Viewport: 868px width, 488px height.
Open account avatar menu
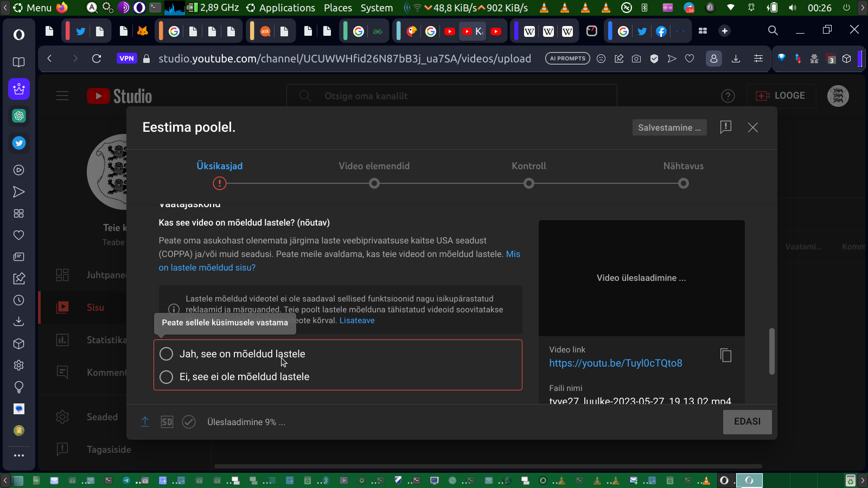point(838,96)
